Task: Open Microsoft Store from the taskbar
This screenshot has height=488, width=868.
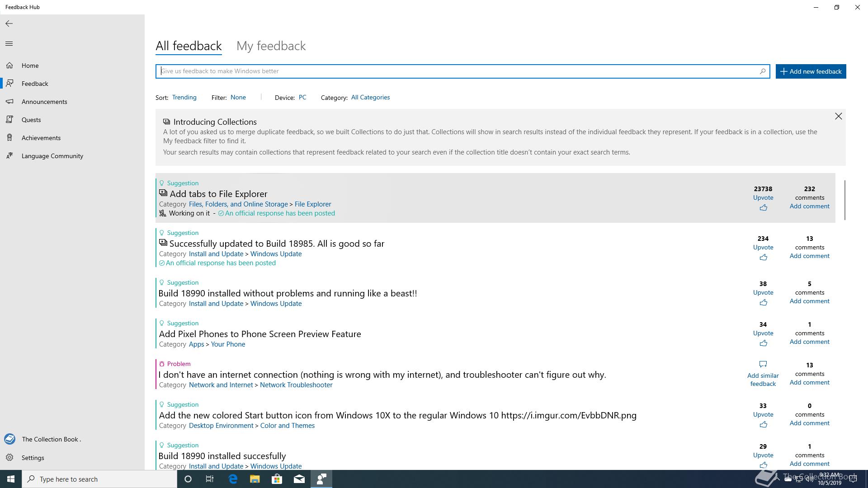Action: (x=277, y=479)
